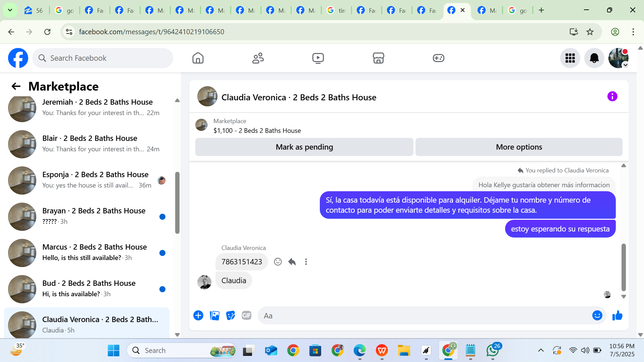
Task: Click Claudia's avatar beside her message
Action: pyautogui.click(x=204, y=282)
